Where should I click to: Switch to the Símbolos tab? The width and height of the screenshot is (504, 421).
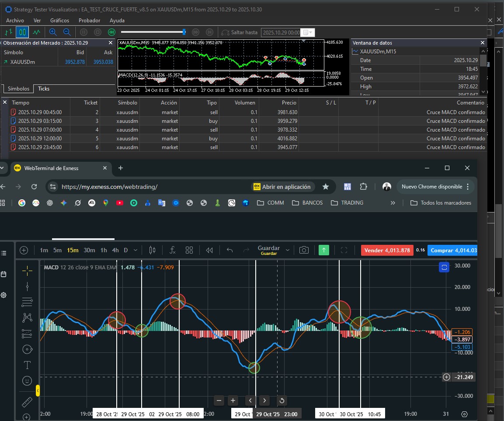[x=18, y=89]
